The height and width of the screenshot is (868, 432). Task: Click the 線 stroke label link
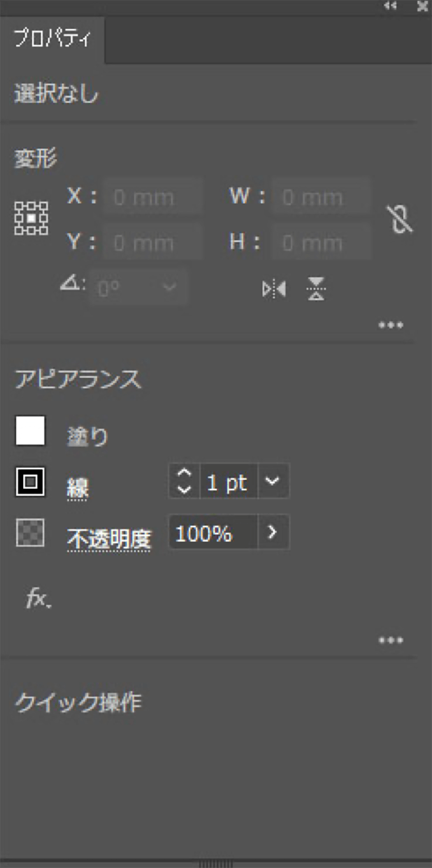point(77,489)
